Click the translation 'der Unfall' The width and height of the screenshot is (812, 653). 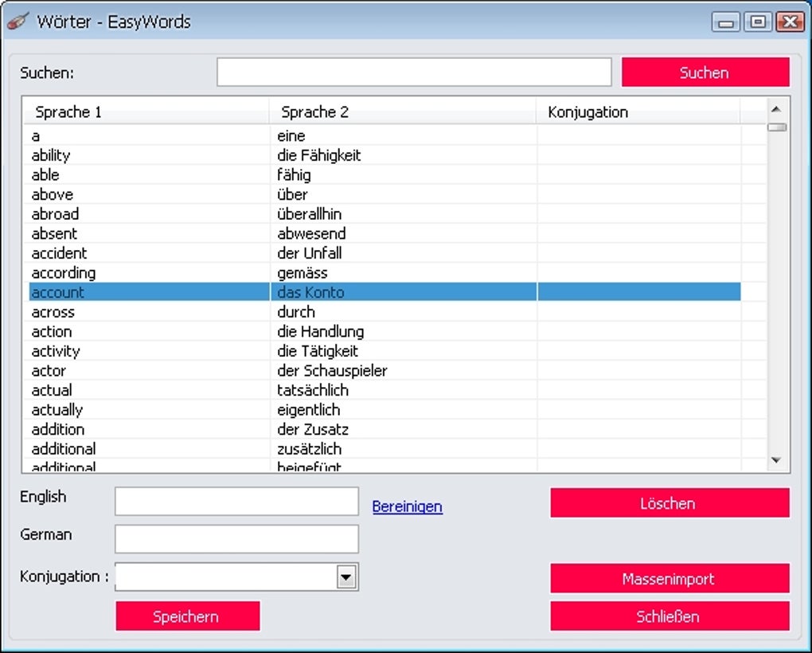[309, 253]
